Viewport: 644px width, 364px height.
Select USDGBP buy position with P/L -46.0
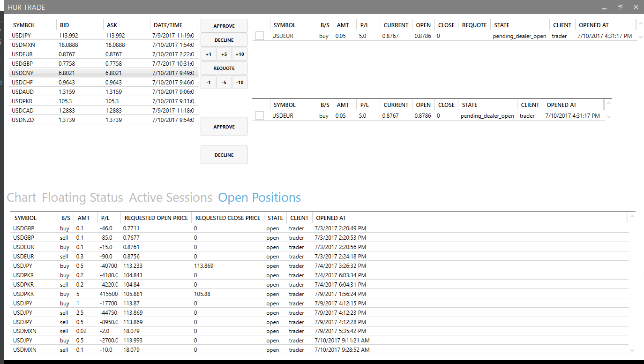point(319,228)
